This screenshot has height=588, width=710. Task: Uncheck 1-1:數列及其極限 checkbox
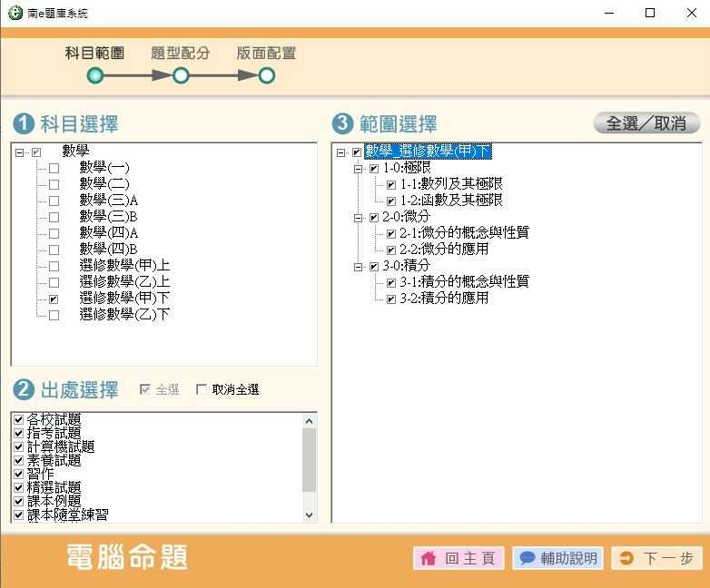[x=391, y=185]
